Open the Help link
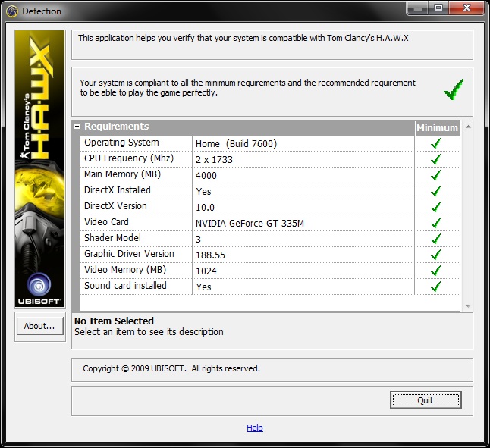 (x=255, y=428)
